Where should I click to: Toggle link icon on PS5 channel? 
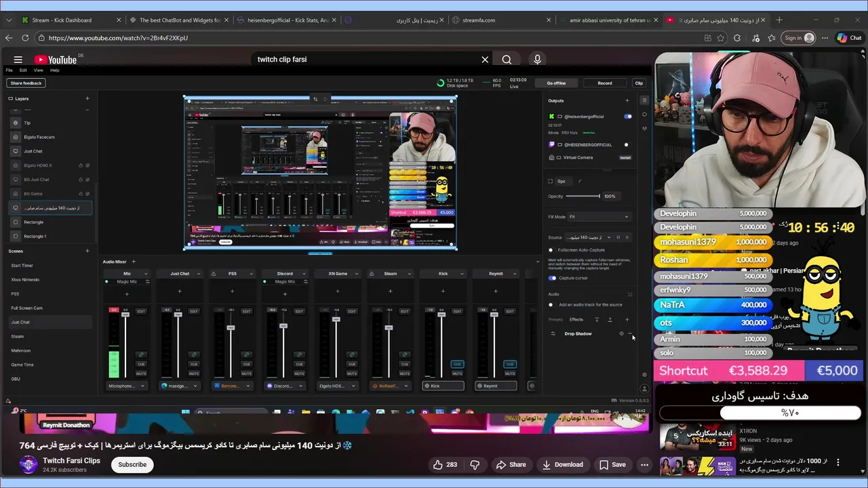[x=247, y=354]
